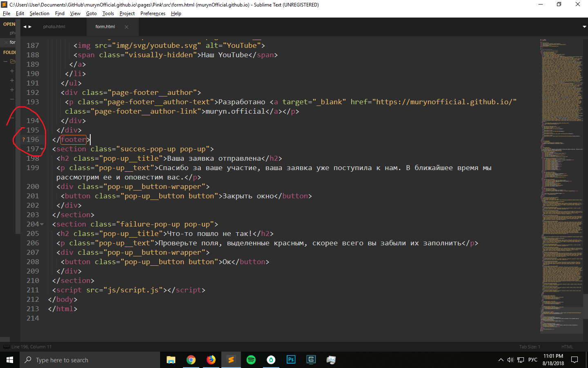Click line number 196 in the gutter
The height and width of the screenshot is (368, 588).
(x=33, y=140)
